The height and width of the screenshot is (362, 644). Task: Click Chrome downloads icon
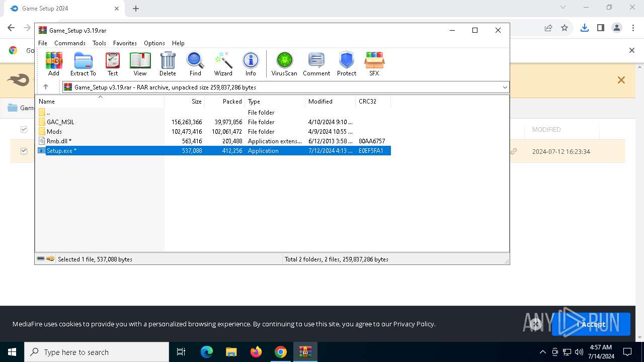[x=584, y=28]
